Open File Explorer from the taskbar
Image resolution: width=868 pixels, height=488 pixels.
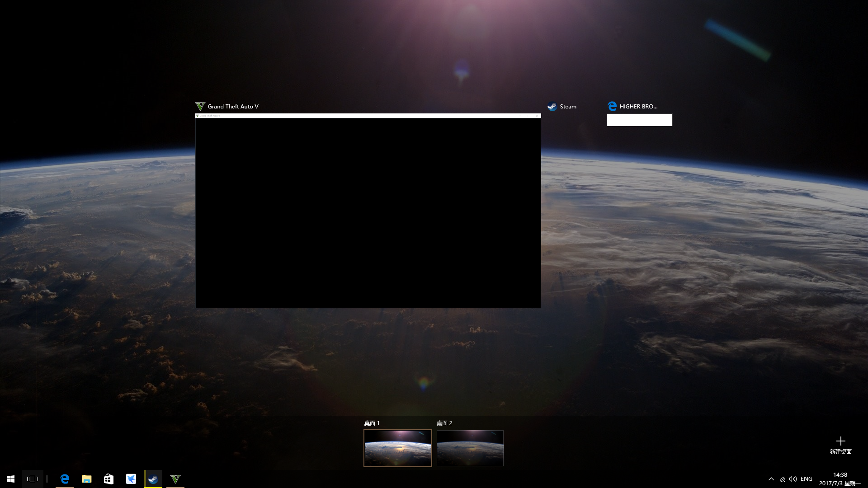(86, 479)
